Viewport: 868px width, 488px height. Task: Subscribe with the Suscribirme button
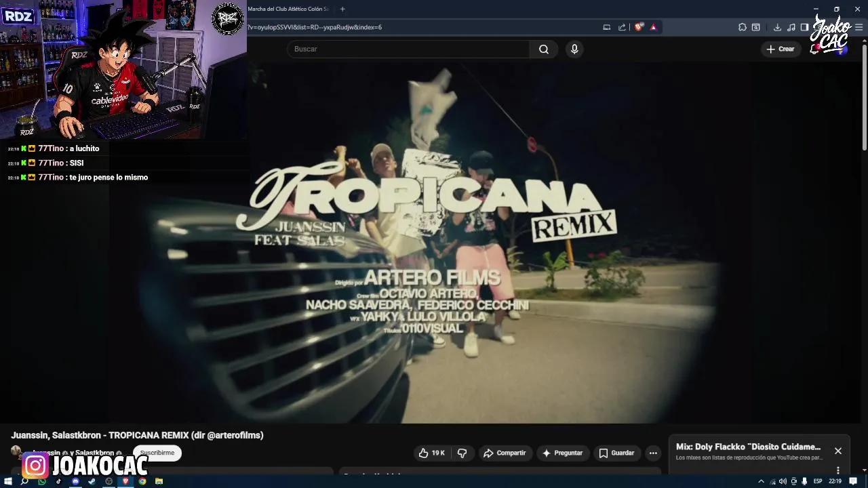tap(157, 453)
